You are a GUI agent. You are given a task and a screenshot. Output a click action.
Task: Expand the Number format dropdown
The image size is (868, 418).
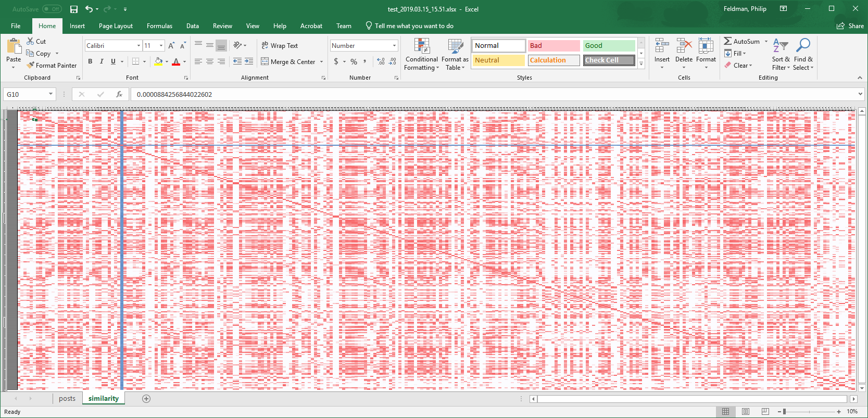394,46
